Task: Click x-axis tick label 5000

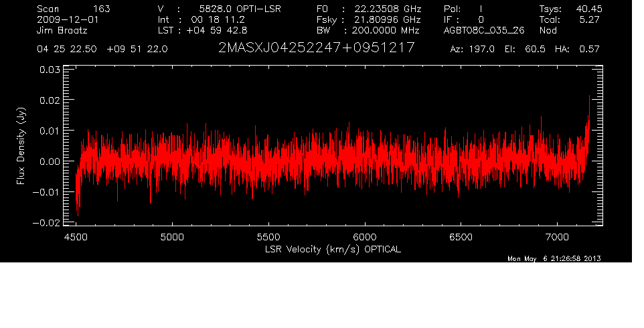Action: [x=172, y=238]
